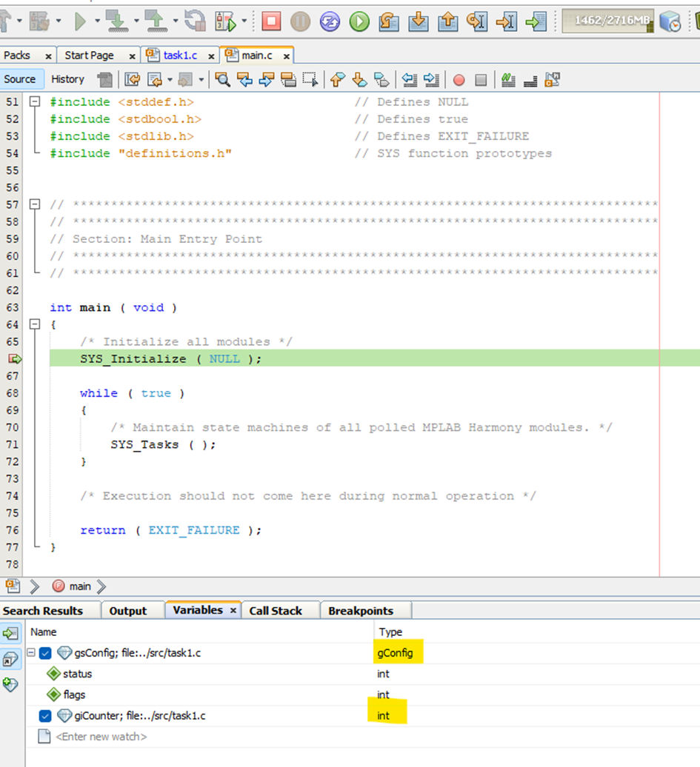
Task: Click the Make and Program Device icon
Action: coord(117,21)
